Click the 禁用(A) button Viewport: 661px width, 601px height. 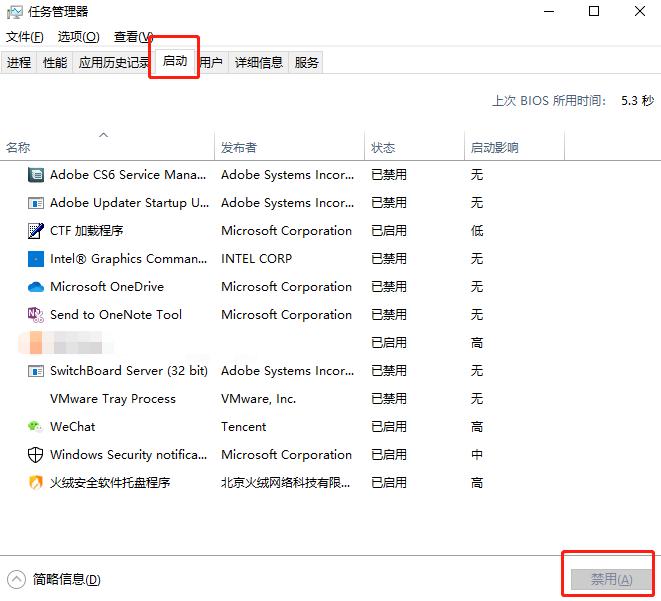click(x=611, y=580)
